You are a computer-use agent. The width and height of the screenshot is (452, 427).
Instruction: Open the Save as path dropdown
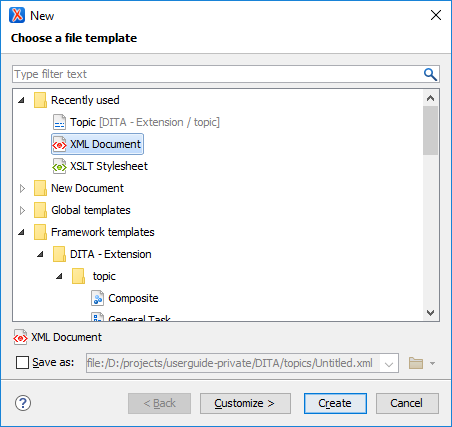pyautogui.click(x=389, y=363)
